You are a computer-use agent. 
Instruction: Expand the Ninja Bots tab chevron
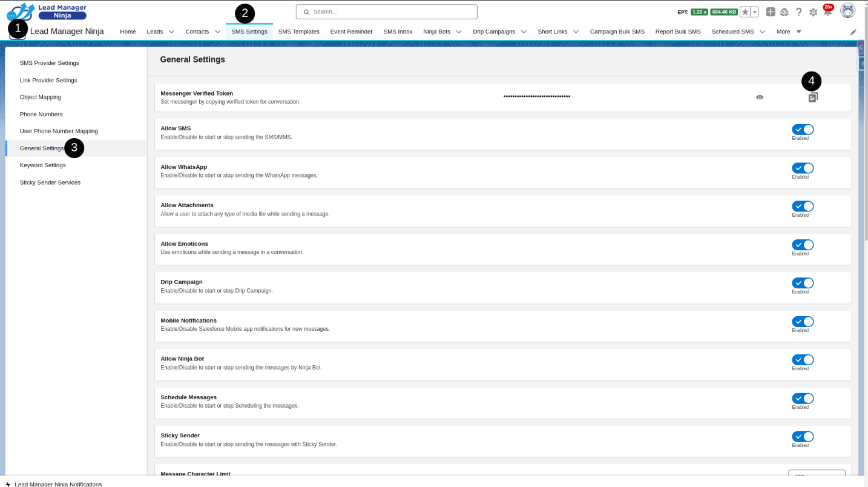(x=459, y=31)
